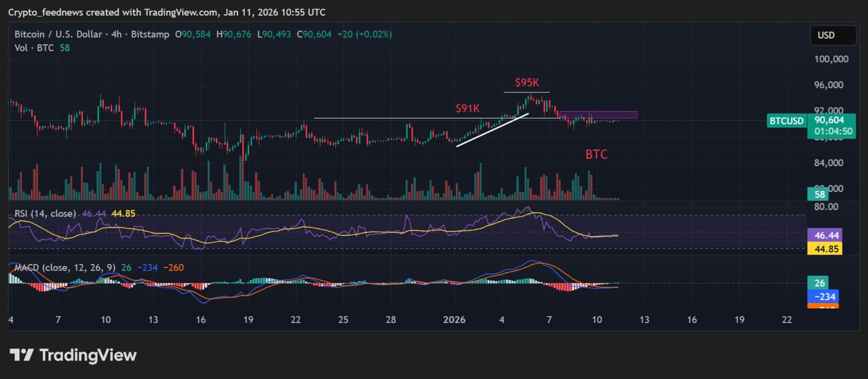868x379 pixels.
Task: Click the 2026 label on time axis
Action: [x=454, y=320]
